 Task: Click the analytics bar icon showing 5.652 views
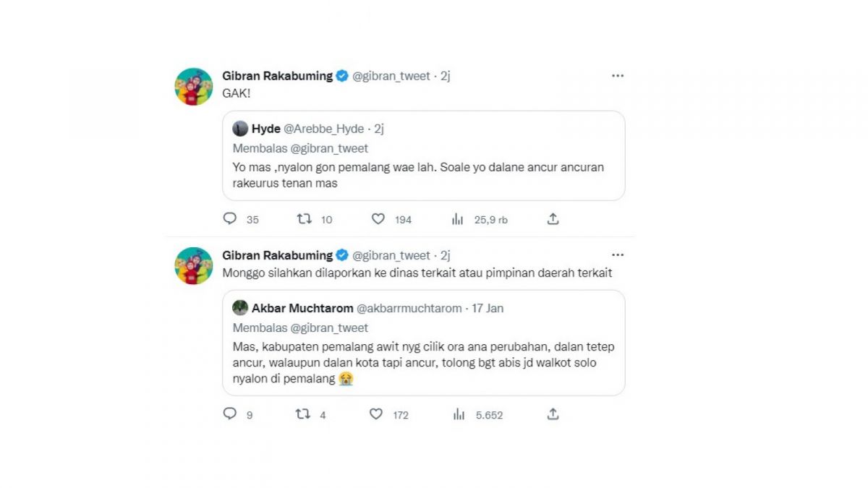(x=459, y=414)
